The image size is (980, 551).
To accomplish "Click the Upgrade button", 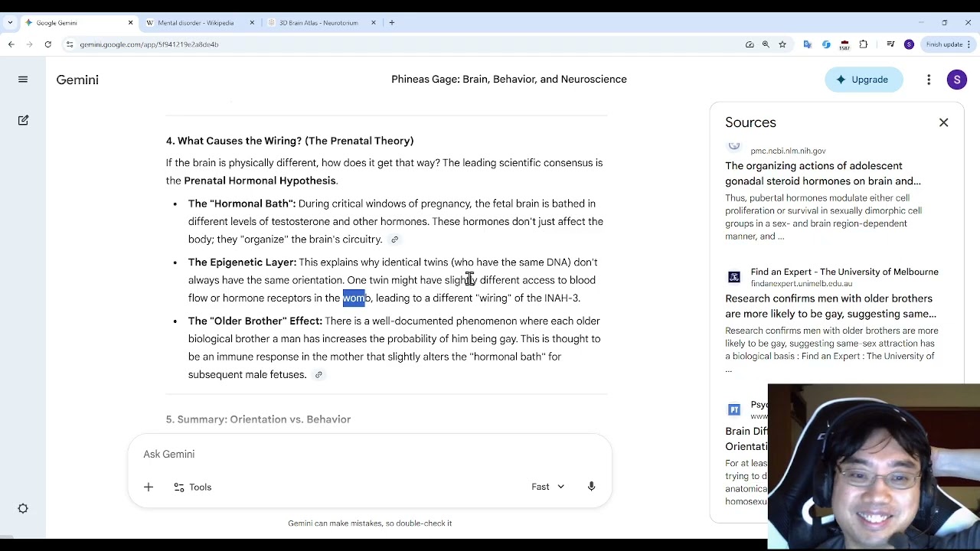I will point(863,80).
